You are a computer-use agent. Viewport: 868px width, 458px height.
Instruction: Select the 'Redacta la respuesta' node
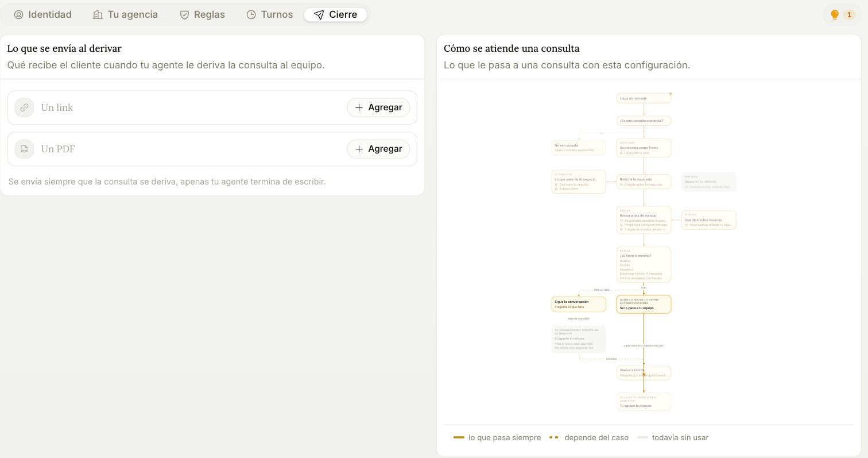pos(644,182)
